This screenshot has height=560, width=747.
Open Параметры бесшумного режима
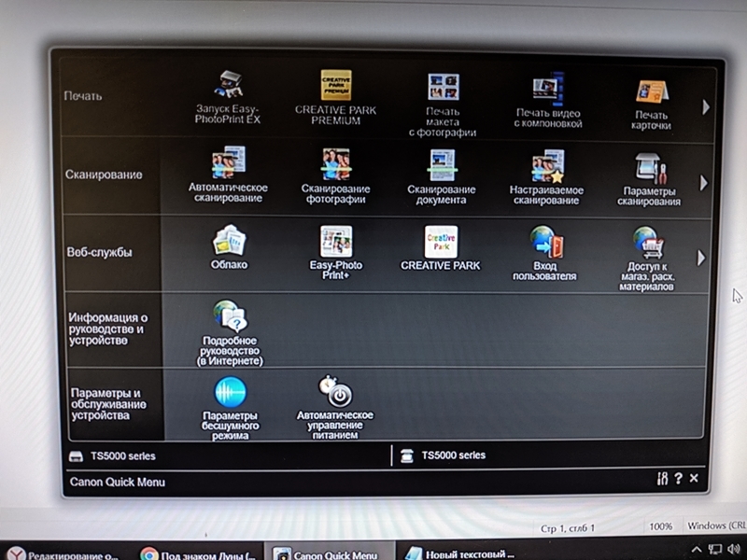click(230, 392)
